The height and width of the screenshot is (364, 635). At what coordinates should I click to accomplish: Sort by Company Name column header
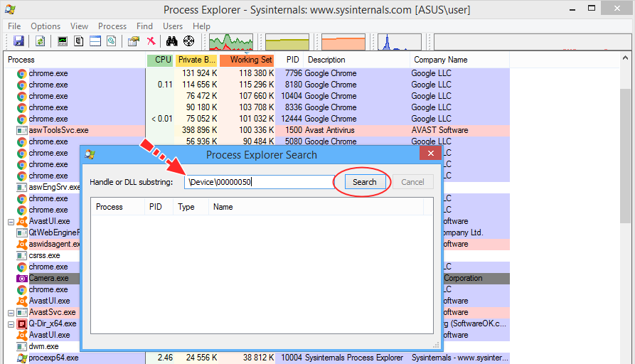click(x=459, y=60)
